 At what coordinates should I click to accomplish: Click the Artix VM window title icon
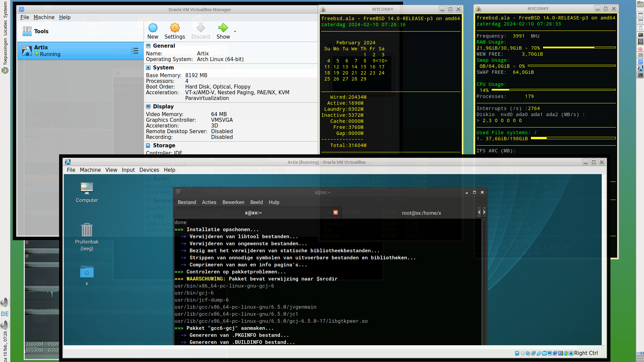(x=68, y=162)
